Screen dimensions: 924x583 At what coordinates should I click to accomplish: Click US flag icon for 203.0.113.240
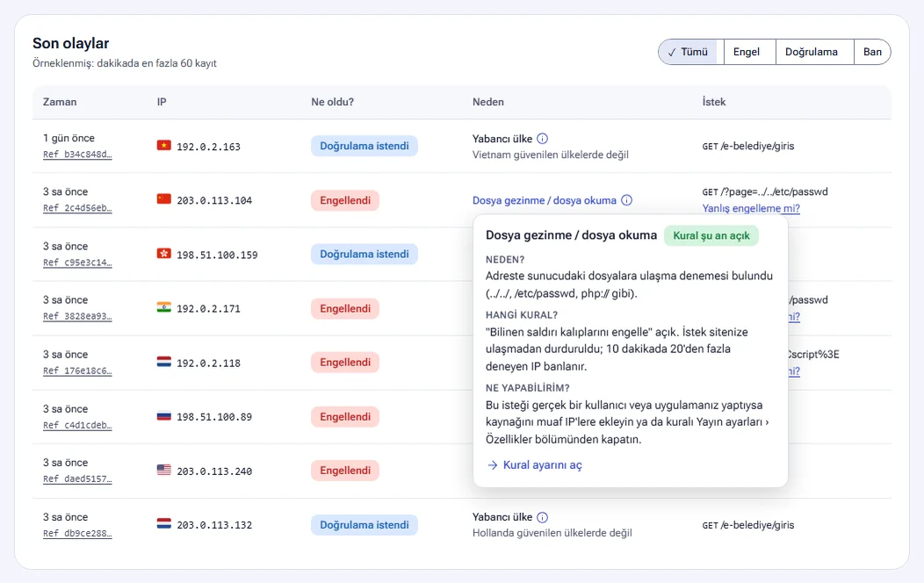(164, 470)
